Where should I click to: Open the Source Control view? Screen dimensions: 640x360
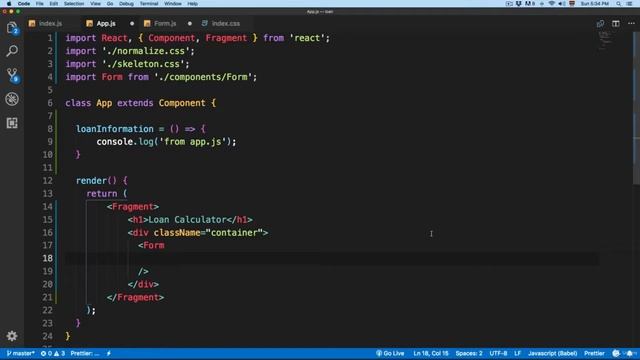click(x=12, y=75)
